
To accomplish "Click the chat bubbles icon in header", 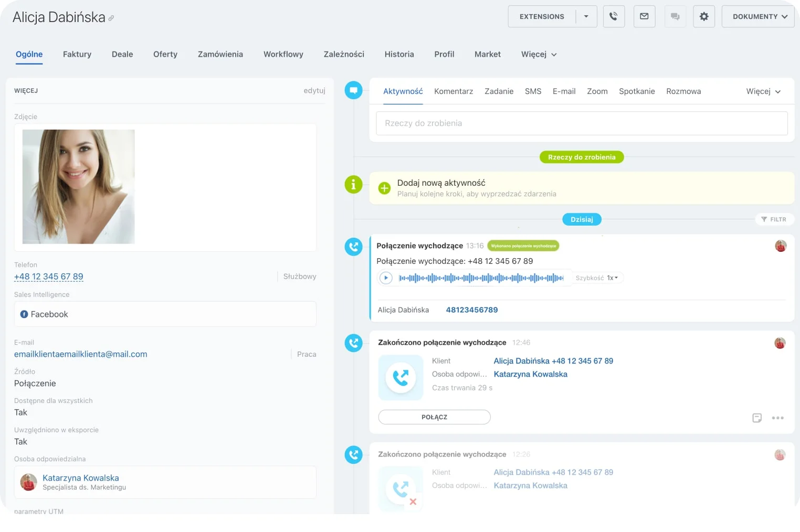I will [x=675, y=16].
